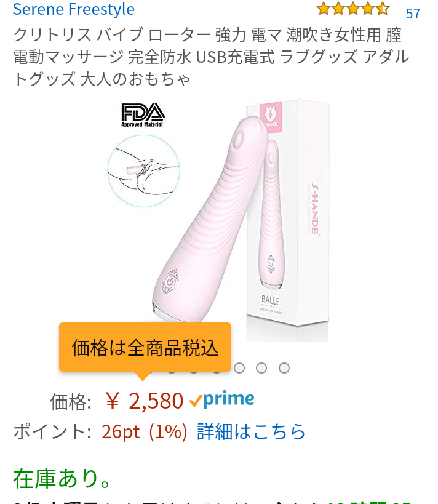Select the last image carousel dot
Screen dimensions: 438x504
284,368
